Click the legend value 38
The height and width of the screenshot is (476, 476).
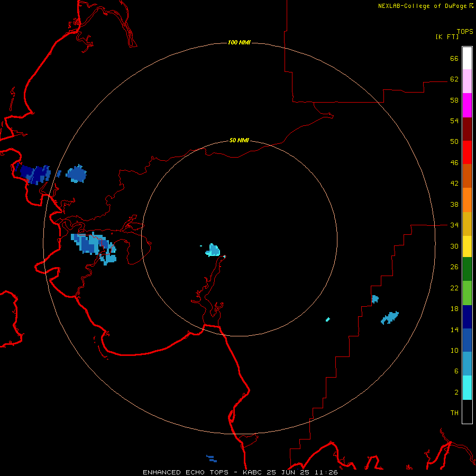pyautogui.click(x=454, y=204)
